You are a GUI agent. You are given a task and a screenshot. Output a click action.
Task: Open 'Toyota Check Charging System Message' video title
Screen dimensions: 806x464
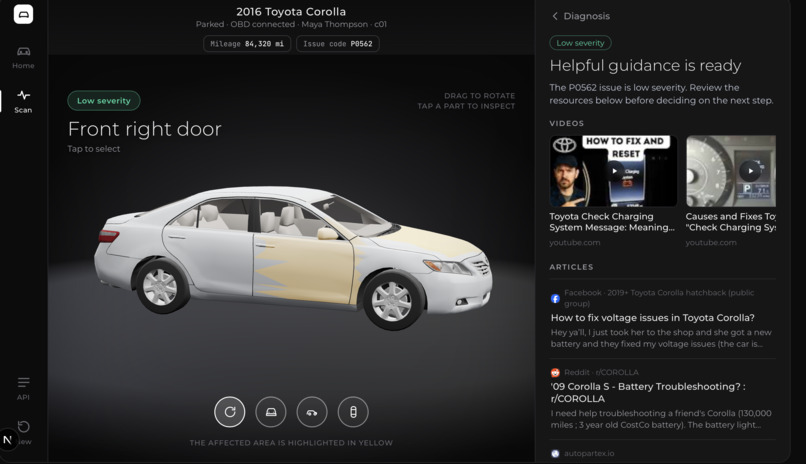point(612,222)
